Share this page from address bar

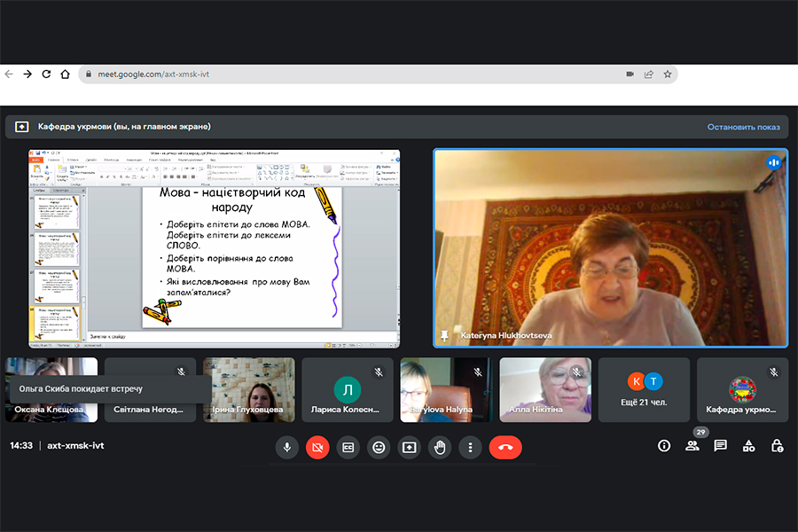(x=649, y=74)
